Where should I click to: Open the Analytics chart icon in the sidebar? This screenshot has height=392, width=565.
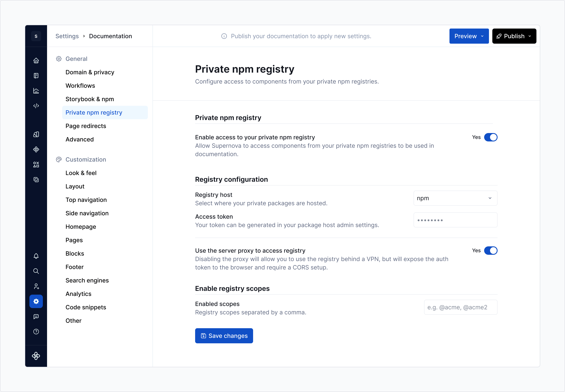coord(36,91)
